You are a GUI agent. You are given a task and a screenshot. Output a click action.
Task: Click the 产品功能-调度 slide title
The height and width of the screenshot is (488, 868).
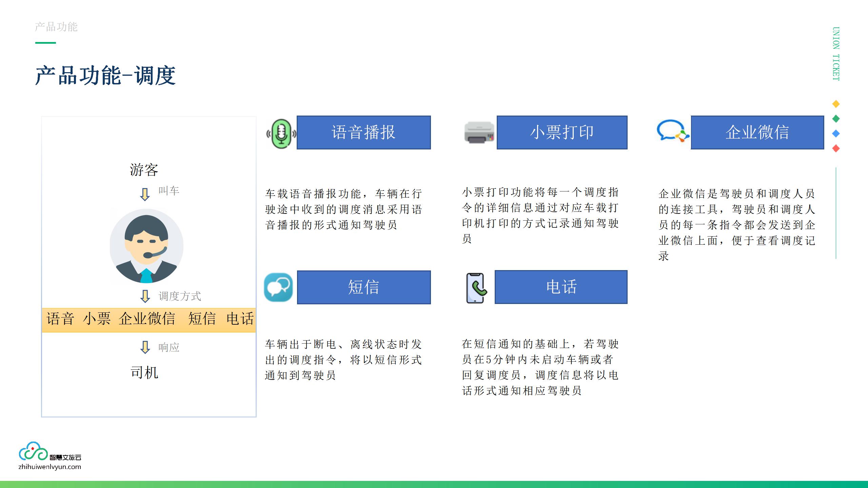[105, 76]
